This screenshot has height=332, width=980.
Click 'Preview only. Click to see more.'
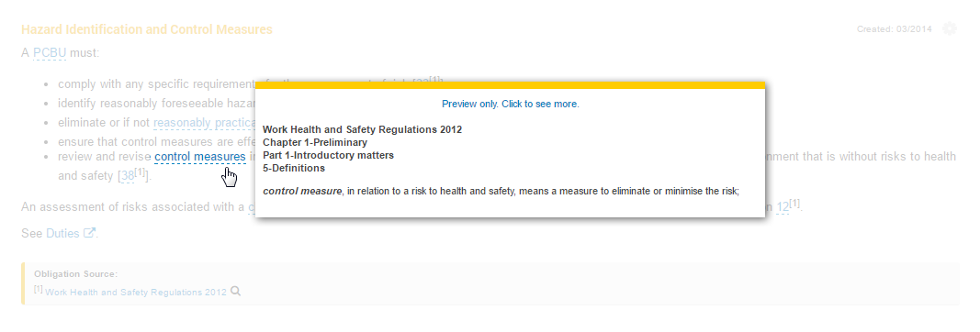coord(510,104)
